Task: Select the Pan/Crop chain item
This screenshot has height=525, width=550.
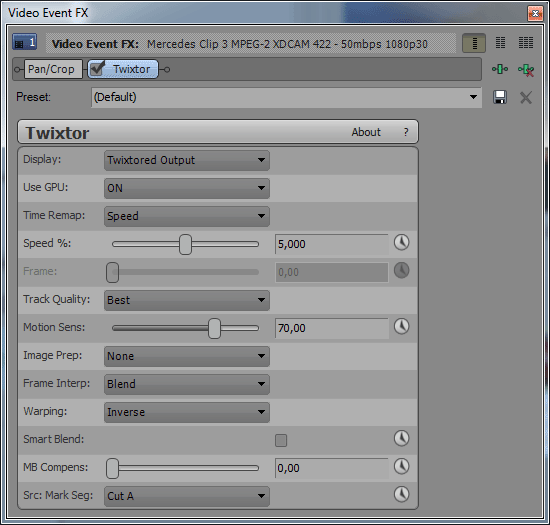Action: pyautogui.click(x=53, y=69)
